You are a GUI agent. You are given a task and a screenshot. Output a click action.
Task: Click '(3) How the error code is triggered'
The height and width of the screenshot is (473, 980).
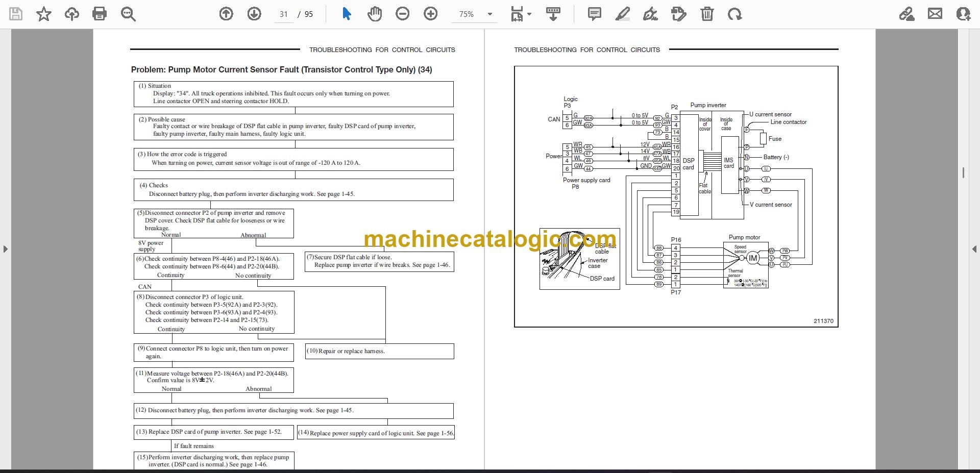(182, 154)
